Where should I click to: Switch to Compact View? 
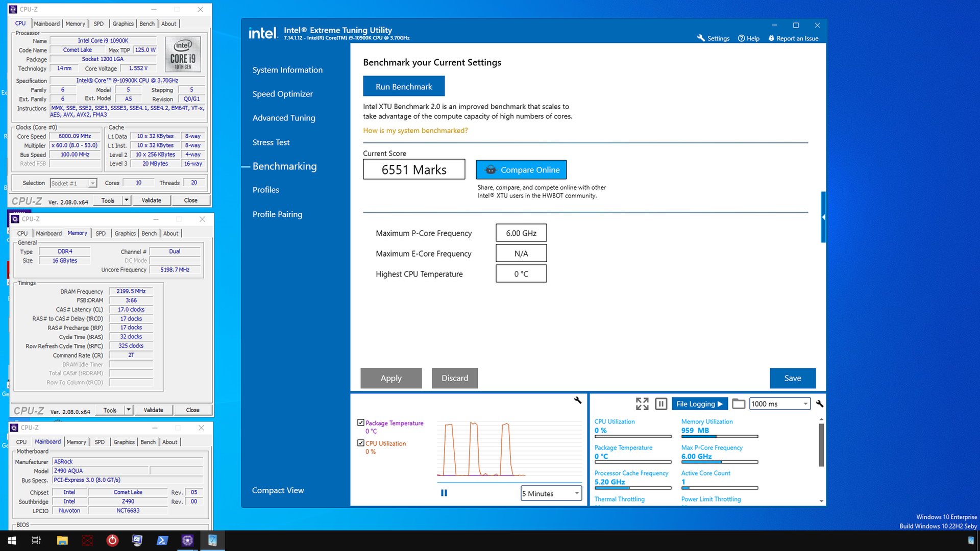(x=278, y=490)
